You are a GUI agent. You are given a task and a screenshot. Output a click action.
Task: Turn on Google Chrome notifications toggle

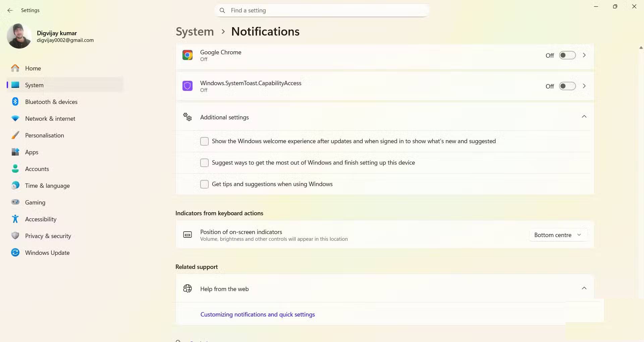(567, 55)
